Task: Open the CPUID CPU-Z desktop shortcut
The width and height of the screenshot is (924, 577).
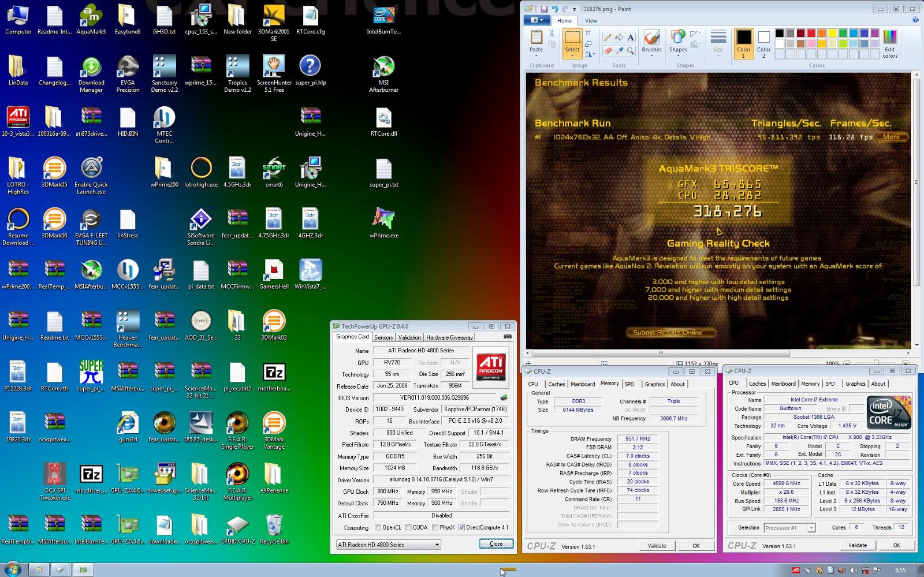Action: [x=237, y=530]
